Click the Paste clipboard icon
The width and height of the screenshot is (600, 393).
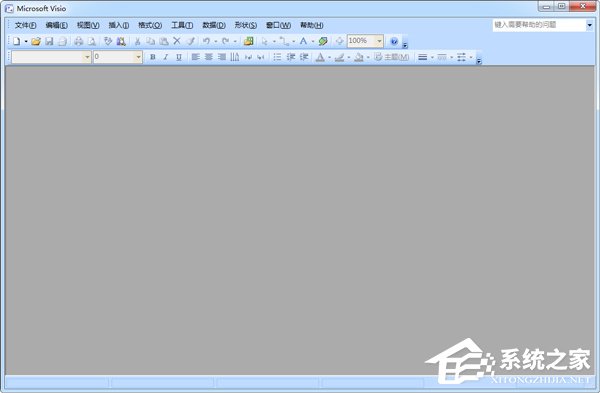pyautogui.click(x=164, y=41)
